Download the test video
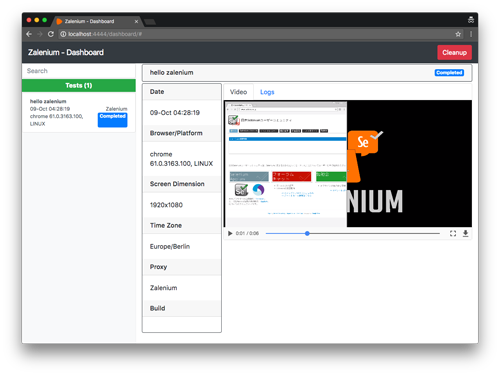This screenshot has height=375, width=500. coord(465,233)
